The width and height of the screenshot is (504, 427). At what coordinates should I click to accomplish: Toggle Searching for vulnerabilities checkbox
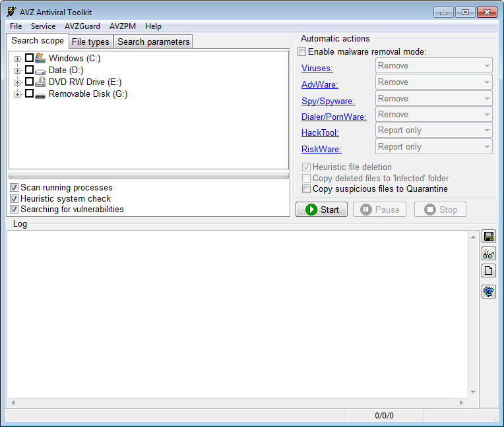click(x=14, y=210)
